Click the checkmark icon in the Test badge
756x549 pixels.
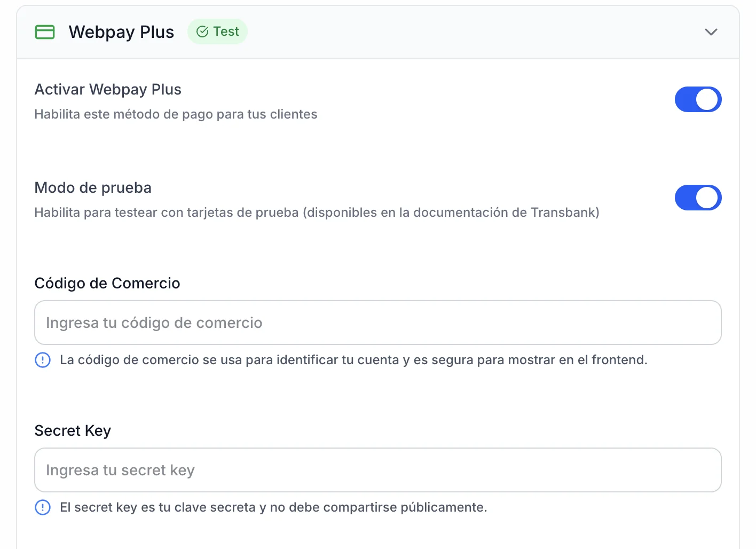click(202, 32)
